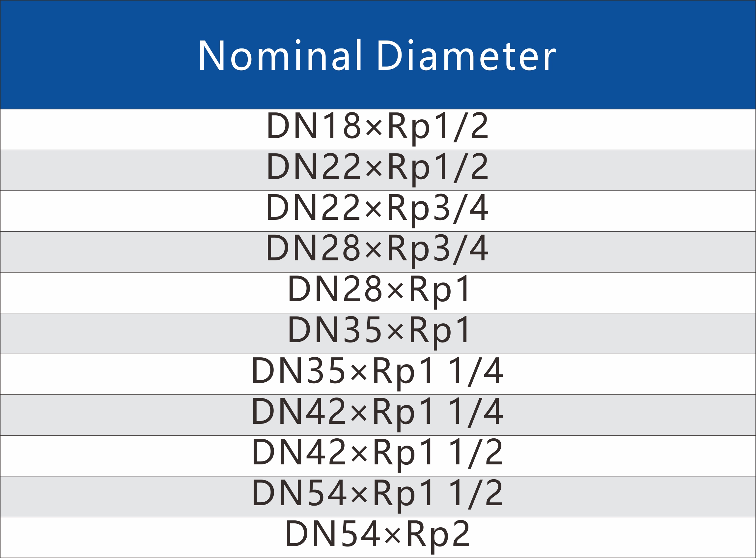Screen dimensions: 756x558
Task: Click the DN18 text in first row
Action: coord(314,126)
